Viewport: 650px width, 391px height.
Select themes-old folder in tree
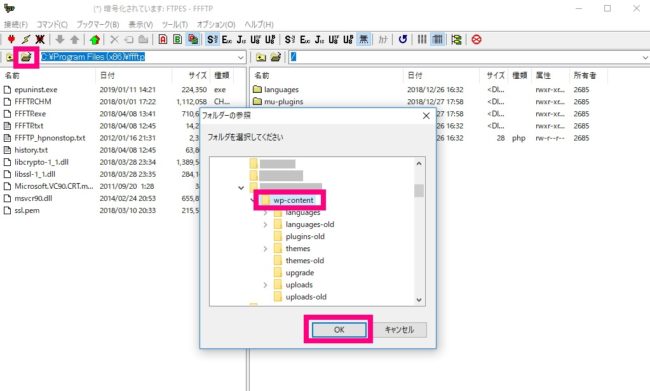coord(305,260)
